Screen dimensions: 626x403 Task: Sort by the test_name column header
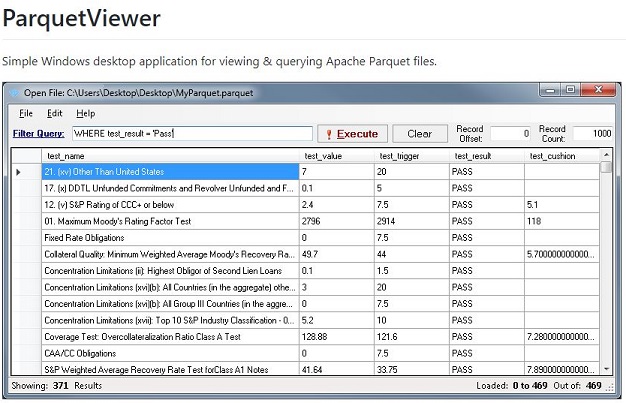[170, 156]
